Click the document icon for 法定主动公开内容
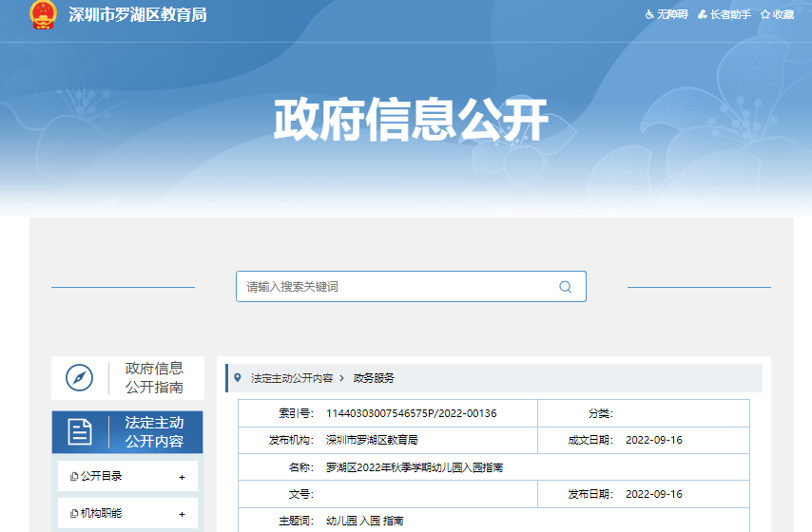This screenshot has width=812, height=532. pos(80,432)
